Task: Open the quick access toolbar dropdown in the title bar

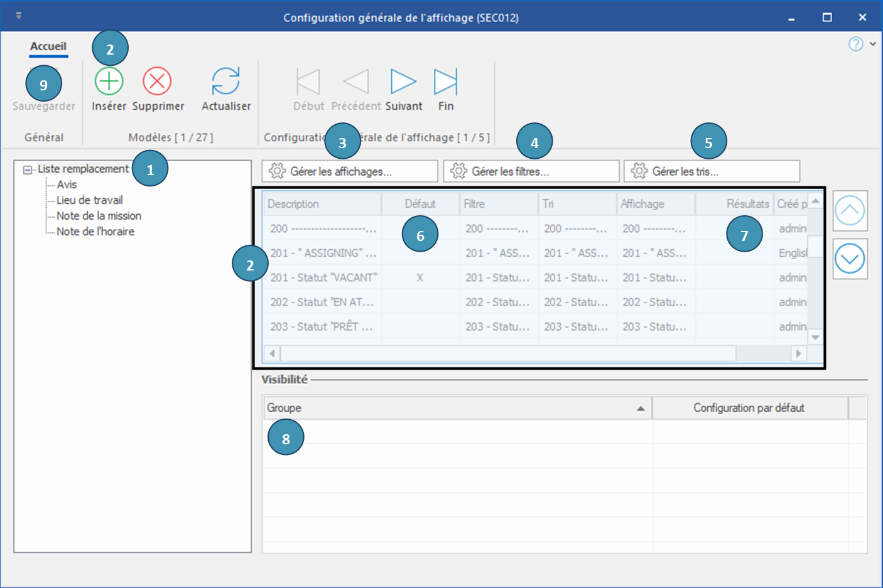Action: (19, 16)
